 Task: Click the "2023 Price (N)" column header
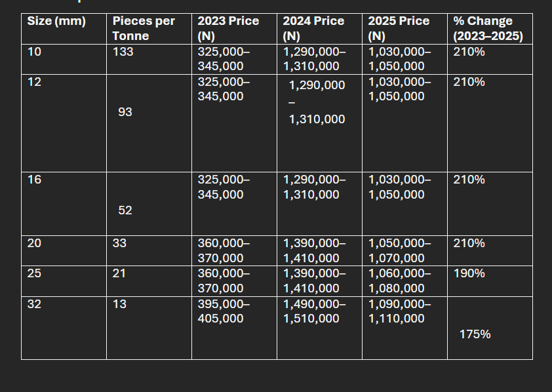[x=228, y=28]
